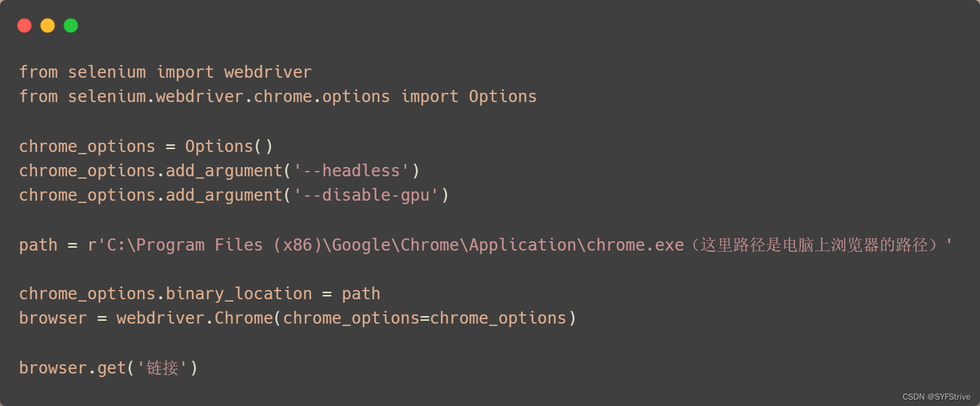The height and width of the screenshot is (406, 980).
Task: Click the chrome_options= keyword argument
Action: (x=356, y=318)
